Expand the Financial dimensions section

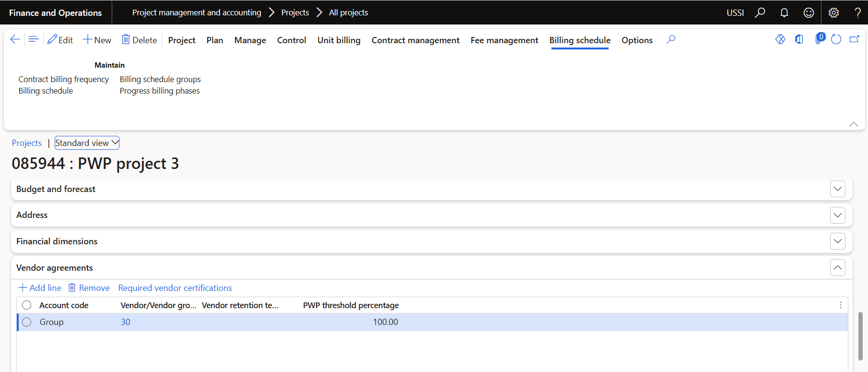coord(837,241)
